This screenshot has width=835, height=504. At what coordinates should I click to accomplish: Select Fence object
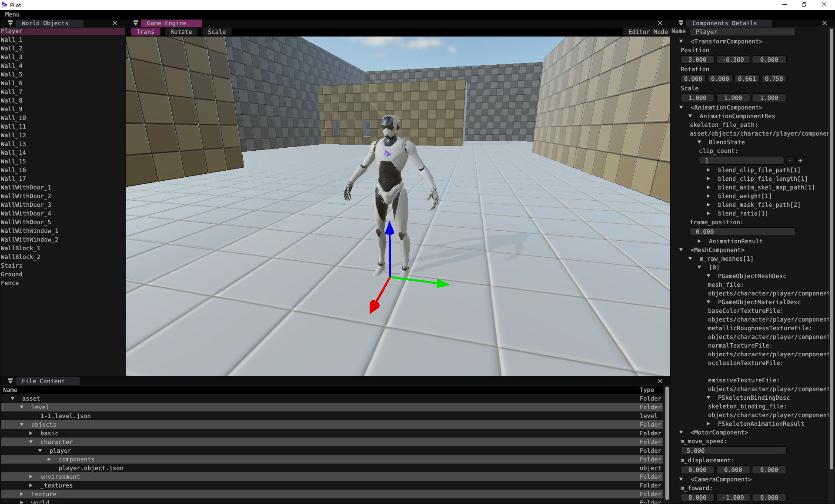63,283
